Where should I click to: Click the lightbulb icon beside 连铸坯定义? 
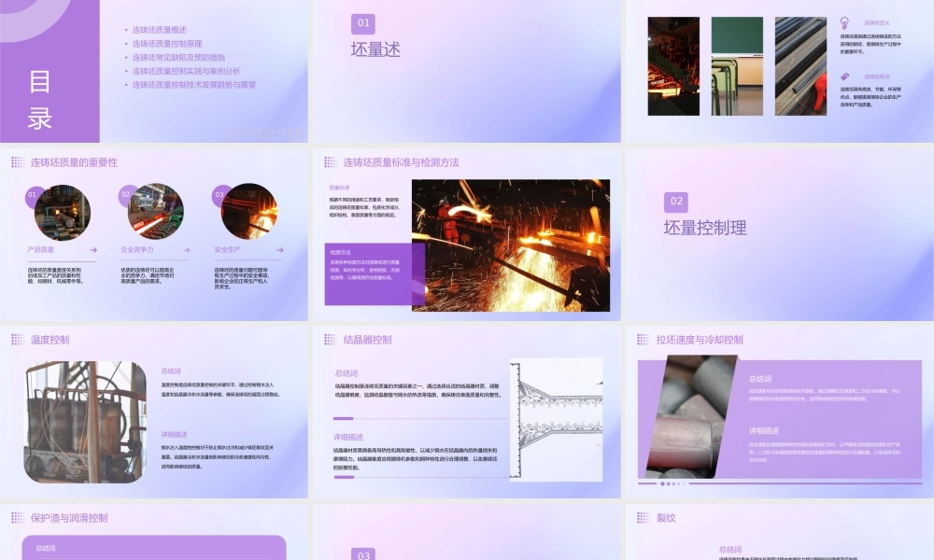[x=844, y=23]
